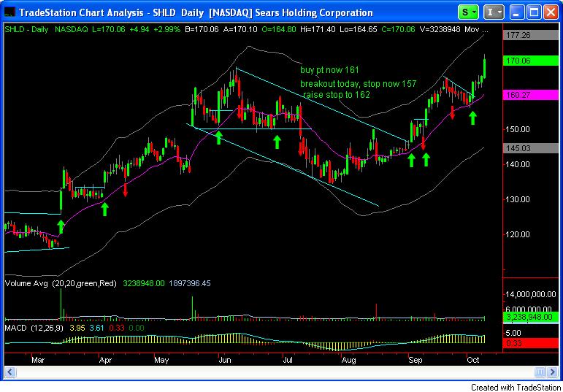
Task: Open the gray I interval-link dropdown
Action: tap(494, 12)
